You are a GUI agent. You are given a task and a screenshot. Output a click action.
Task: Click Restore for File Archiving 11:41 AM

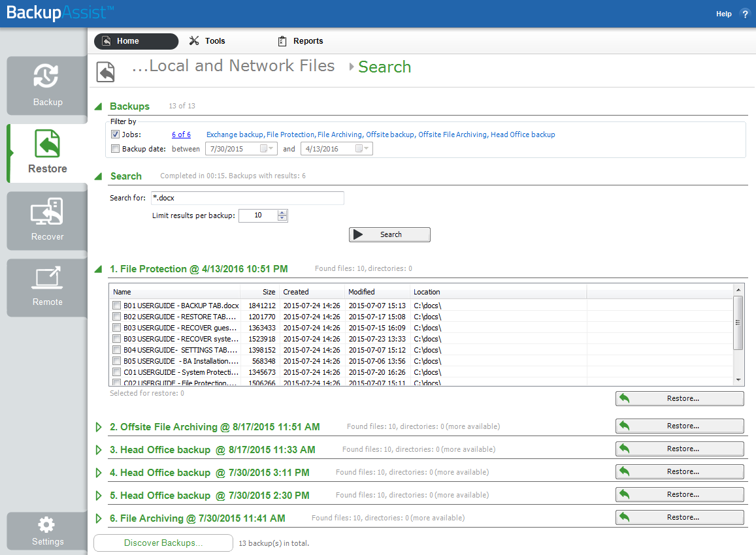(680, 517)
